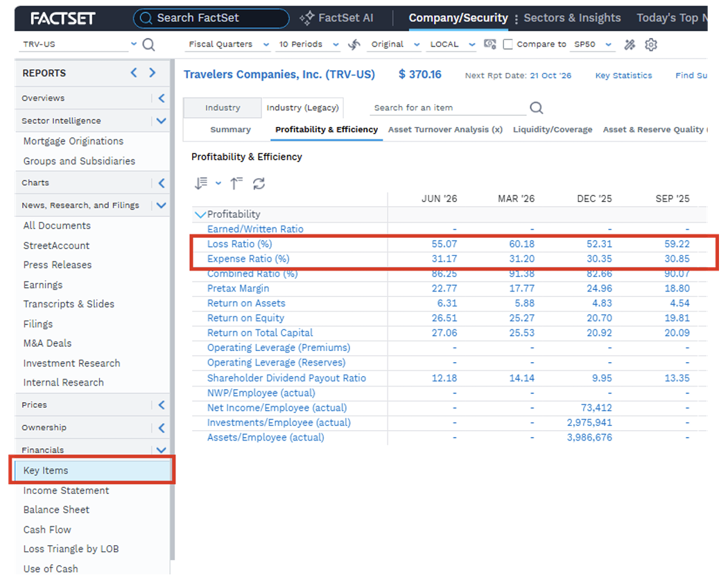Click the Return on Assets DEC '25 value 4.83
The height and width of the screenshot is (582, 728).
603,303
